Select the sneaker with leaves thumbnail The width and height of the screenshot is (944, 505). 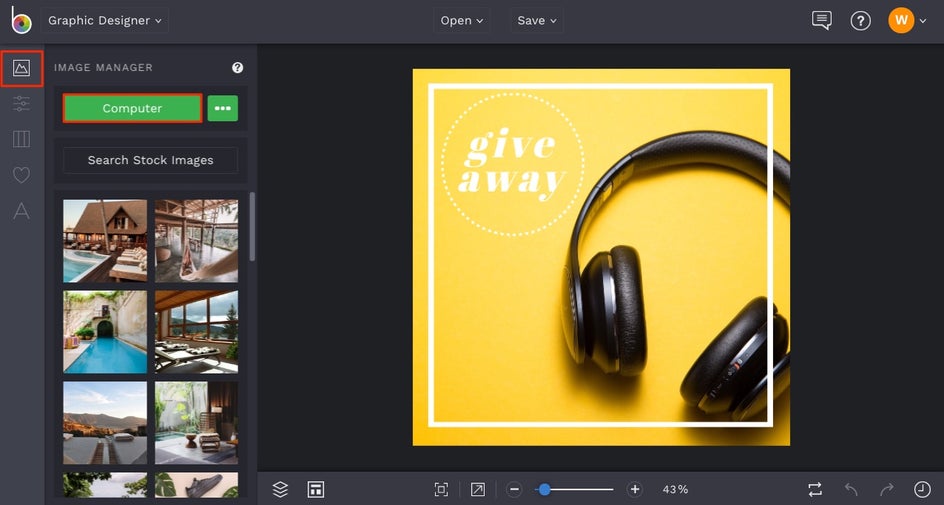(196, 485)
